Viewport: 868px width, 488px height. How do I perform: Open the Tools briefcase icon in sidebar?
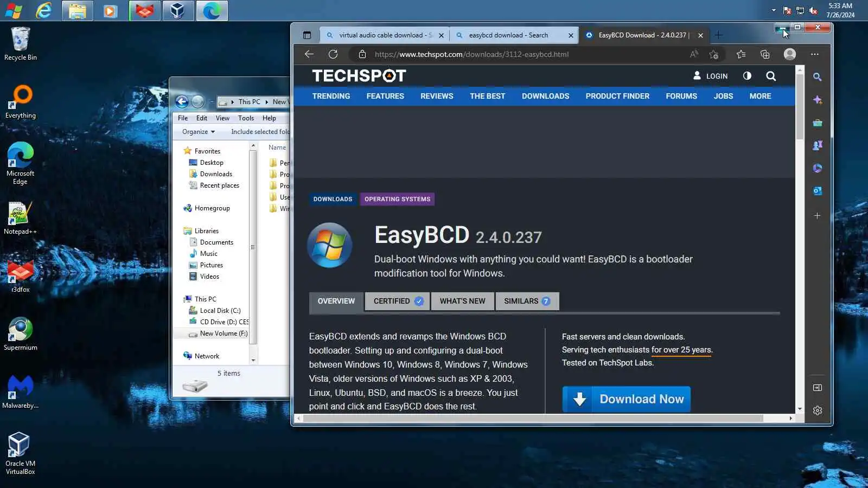pos(818,123)
